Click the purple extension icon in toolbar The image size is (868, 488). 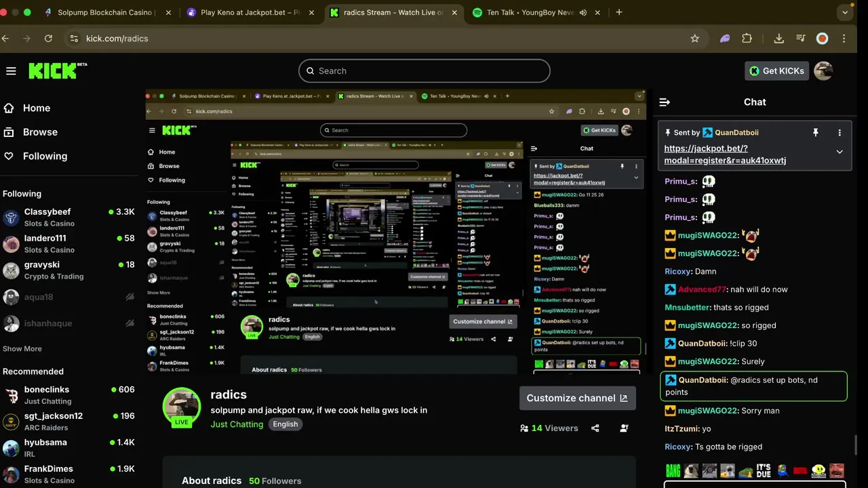(725, 39)
